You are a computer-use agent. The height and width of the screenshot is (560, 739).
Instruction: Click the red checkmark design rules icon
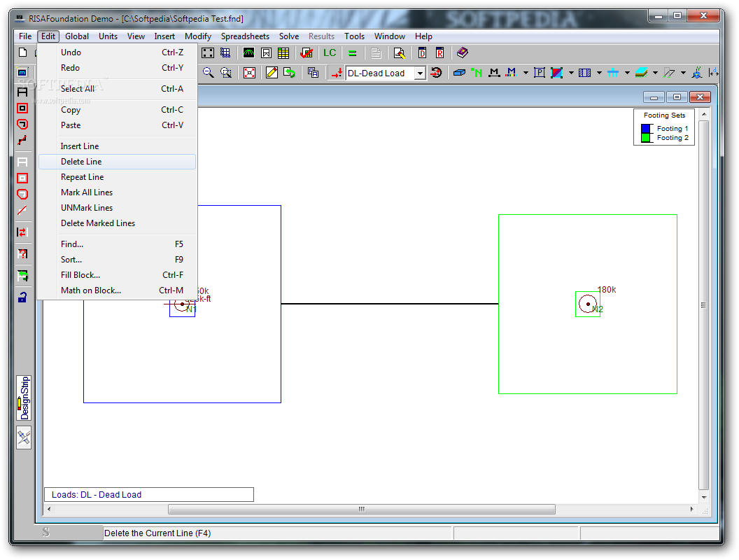(307, 52)
